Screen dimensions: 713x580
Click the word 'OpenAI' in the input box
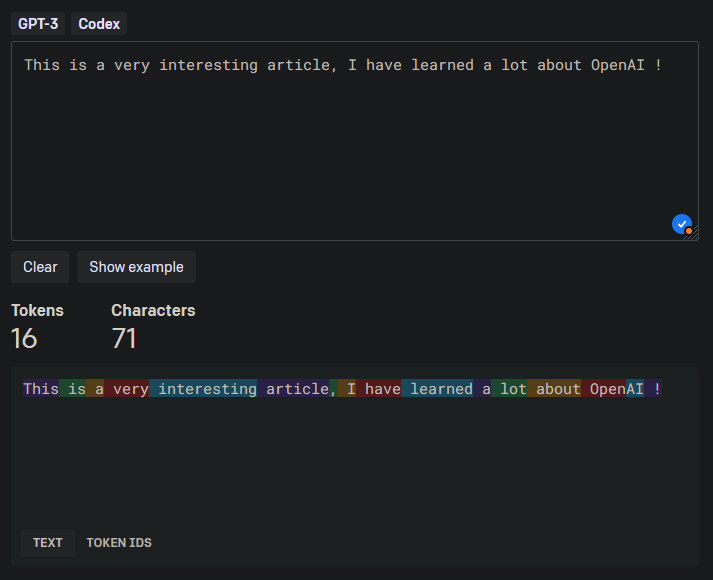618,65
